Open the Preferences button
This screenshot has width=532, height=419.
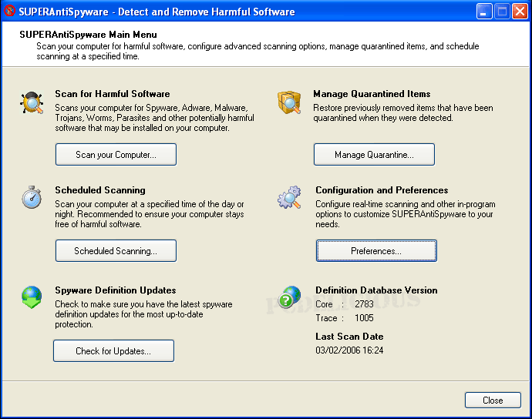coord(376,251)
